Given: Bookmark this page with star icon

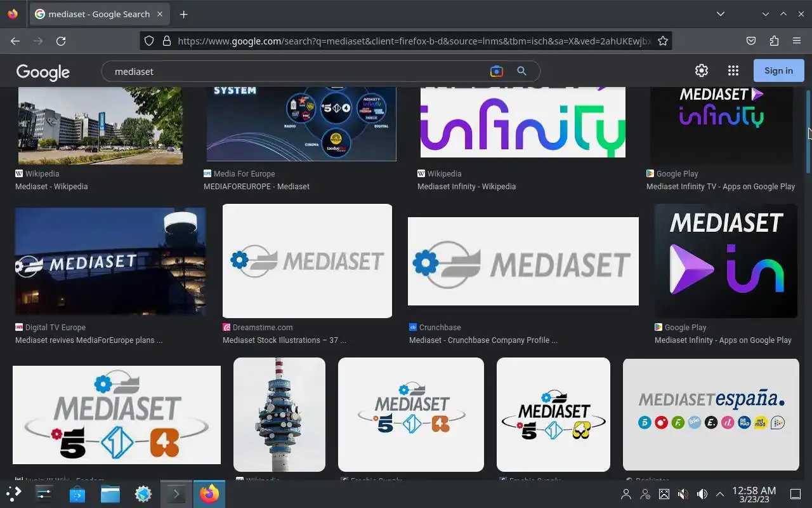Looking at the screenshot, I should coord(662,41).
